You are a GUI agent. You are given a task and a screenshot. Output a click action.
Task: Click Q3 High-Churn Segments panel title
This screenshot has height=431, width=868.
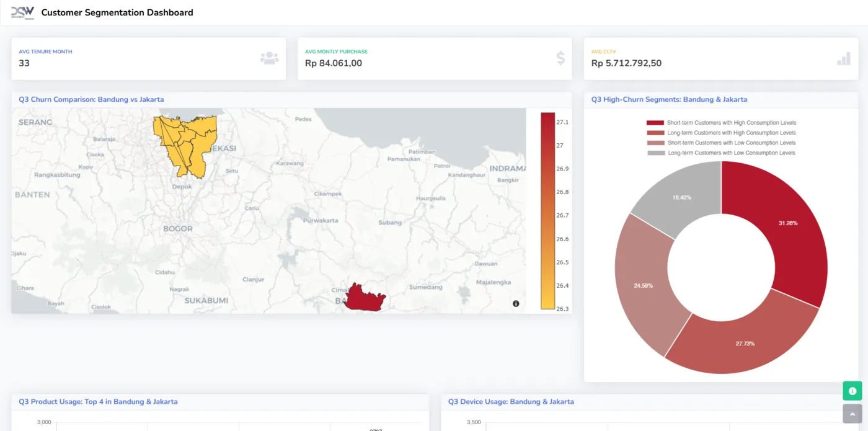[669, 99]
